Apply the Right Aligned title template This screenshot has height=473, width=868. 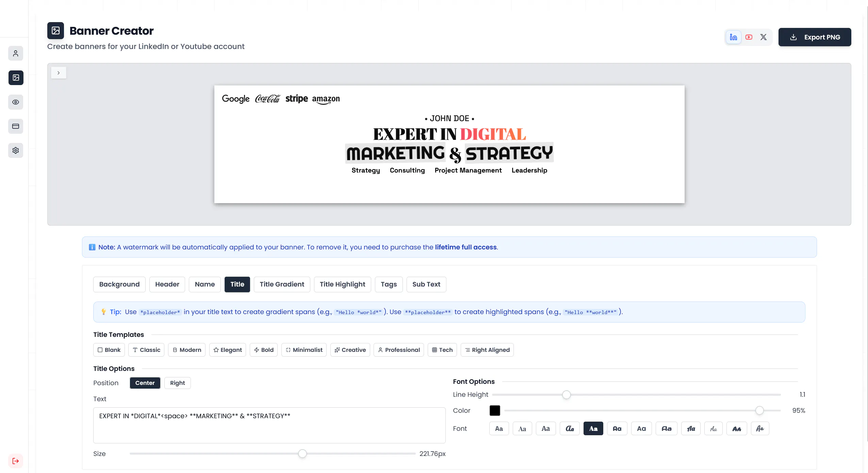[x=487, y=350]
